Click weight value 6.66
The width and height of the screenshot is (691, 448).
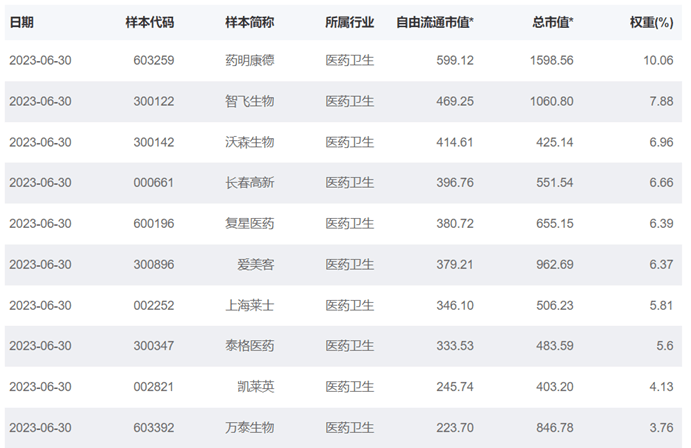point(661,183)
